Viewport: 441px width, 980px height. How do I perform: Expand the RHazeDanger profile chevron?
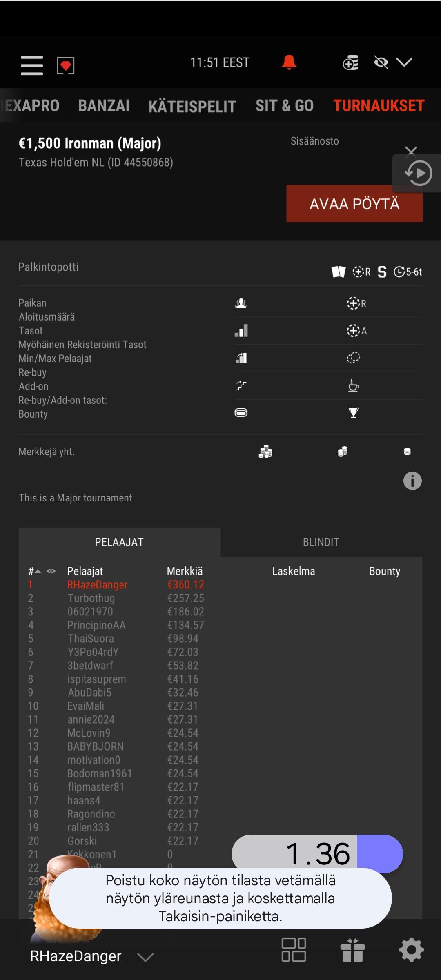[x=145, y=957]
